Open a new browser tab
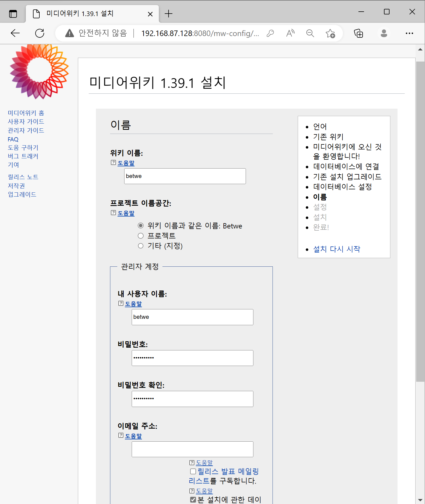The image size is (425, 504). pyautogui.click(x=169, y=14)
